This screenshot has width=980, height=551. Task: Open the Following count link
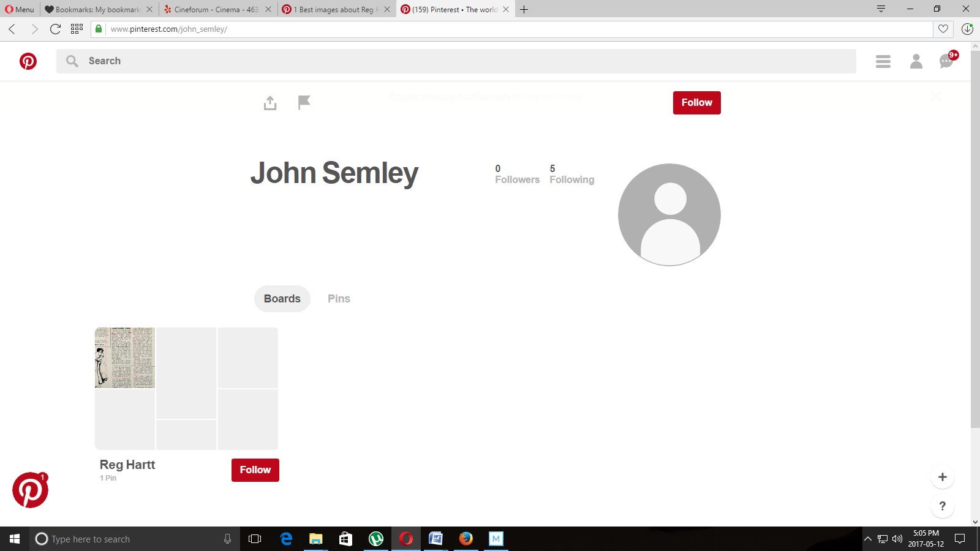pyautogui.click(x=571, y=174)
